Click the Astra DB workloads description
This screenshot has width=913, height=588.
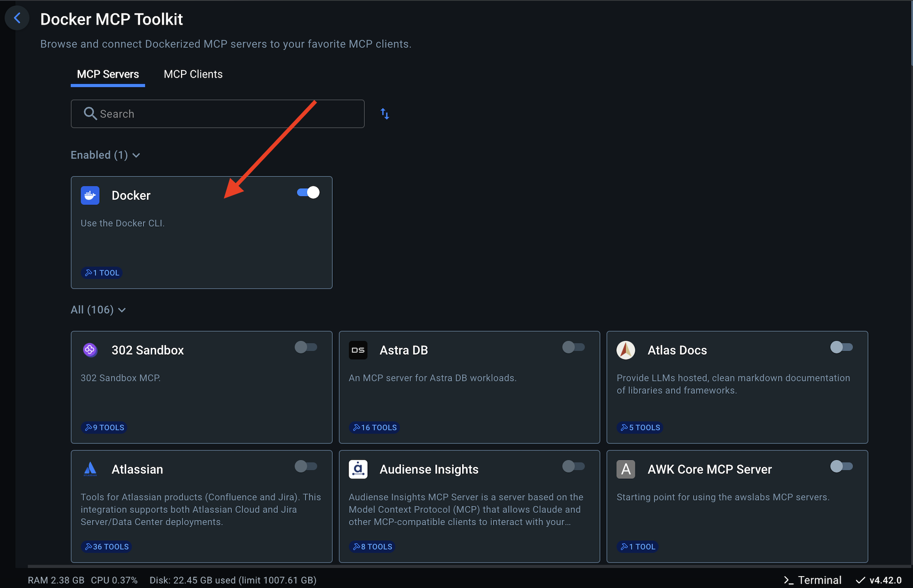pyautogui.click(x=432, y=378)
